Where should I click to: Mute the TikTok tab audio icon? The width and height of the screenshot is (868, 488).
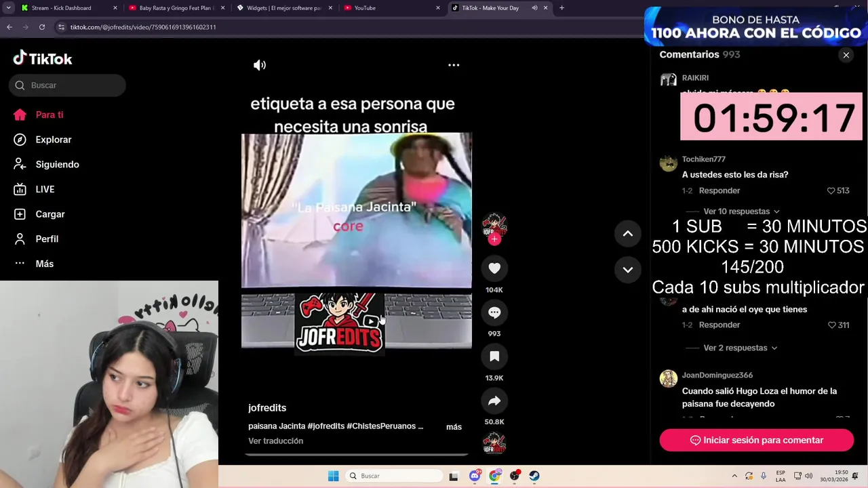[534, 8]
